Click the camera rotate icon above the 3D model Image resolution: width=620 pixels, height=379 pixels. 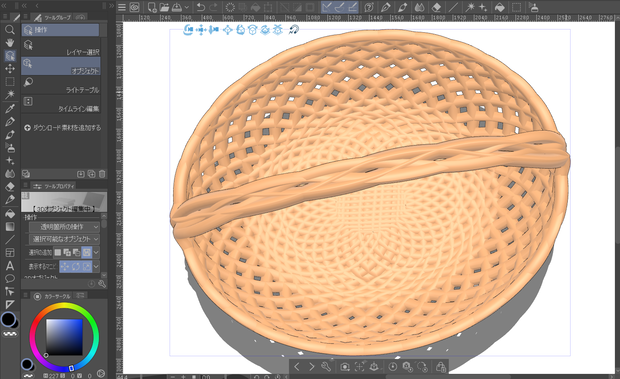189,30
